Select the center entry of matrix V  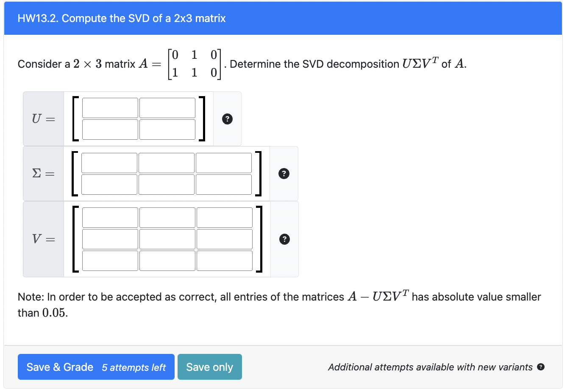coord(167,239)
